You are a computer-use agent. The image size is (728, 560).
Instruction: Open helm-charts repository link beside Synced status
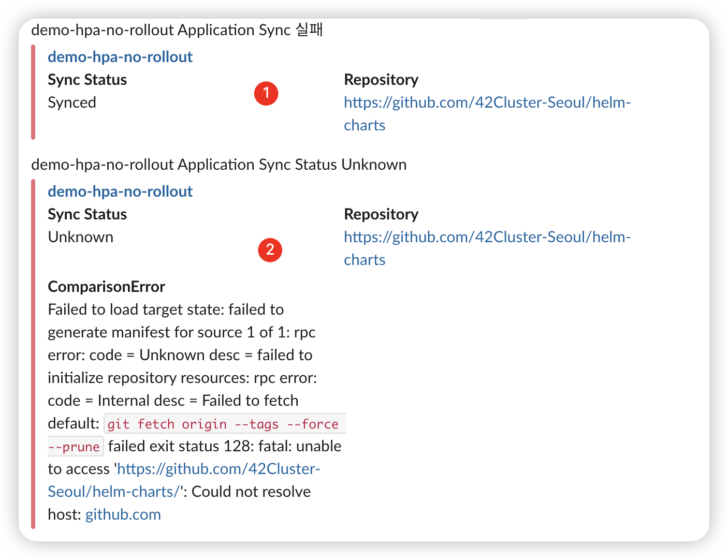(x=487, y=102)
